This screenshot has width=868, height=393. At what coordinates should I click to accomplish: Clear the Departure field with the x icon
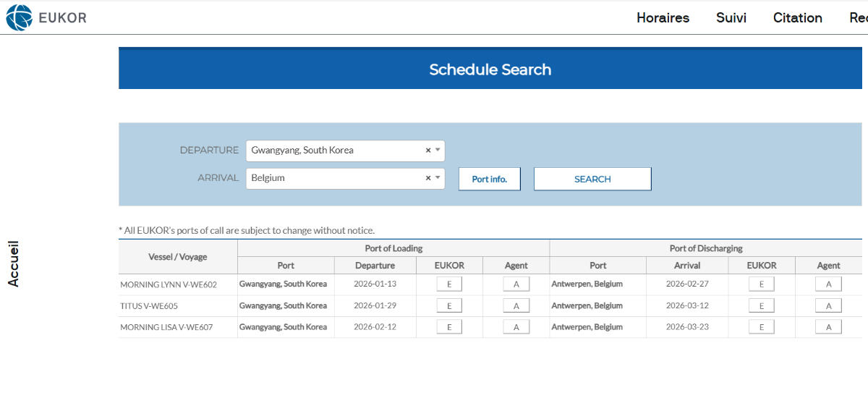(427, 151)
